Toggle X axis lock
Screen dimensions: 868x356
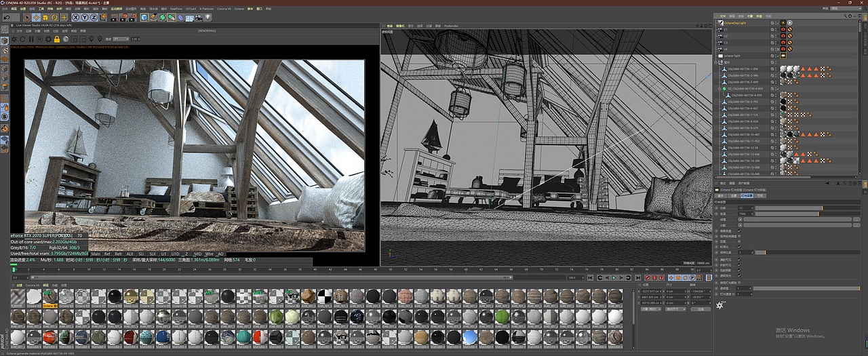tap(75, 17)
